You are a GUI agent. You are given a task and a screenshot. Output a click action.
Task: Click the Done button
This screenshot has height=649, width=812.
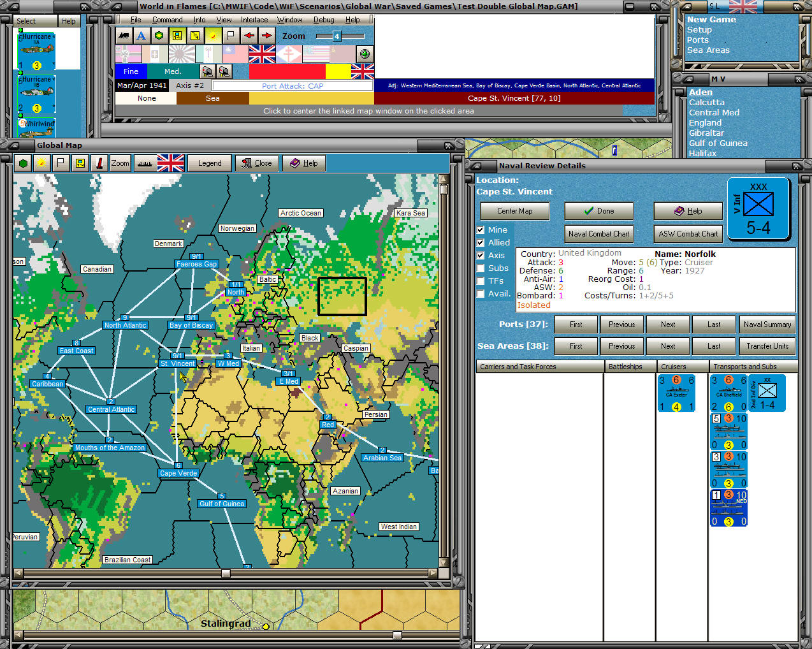599,211
